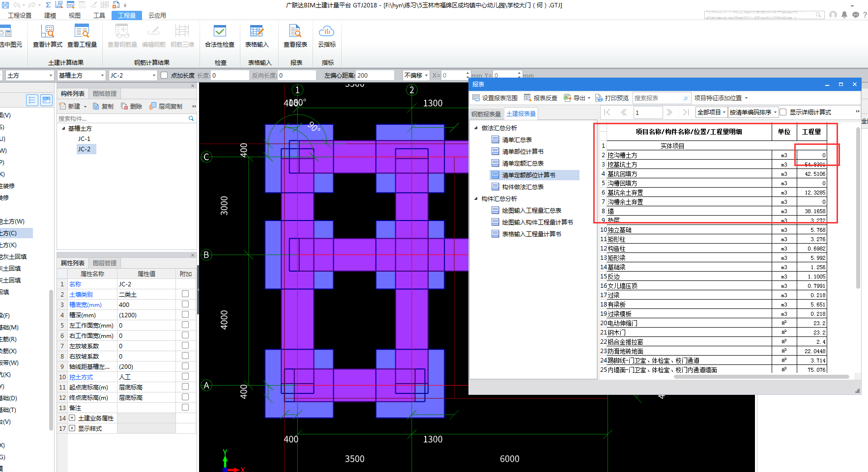The height and width of the screenshot is (472, 868).
Task: Open the 云应用 ribbon tab
Action: [157, 15]
